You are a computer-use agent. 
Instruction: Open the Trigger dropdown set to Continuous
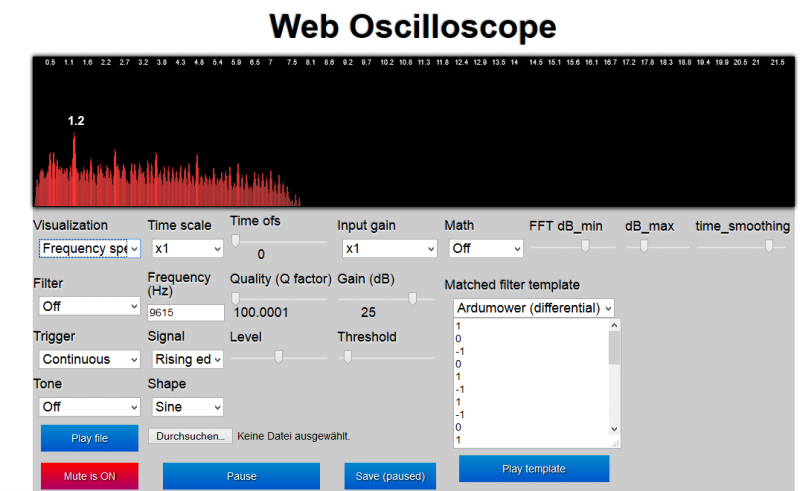[x=89, y=359]
